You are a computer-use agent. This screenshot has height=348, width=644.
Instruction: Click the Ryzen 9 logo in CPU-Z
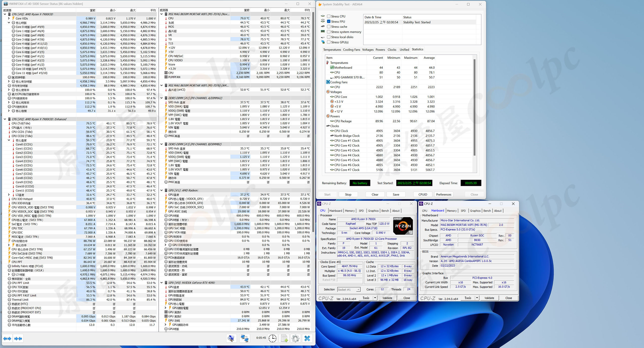point(403,226)
